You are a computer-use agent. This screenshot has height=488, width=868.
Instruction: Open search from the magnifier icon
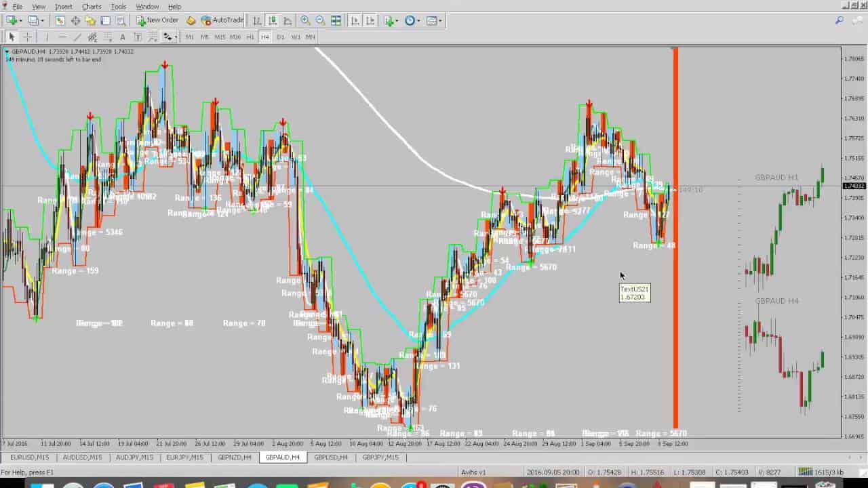[x=840, y=20]
